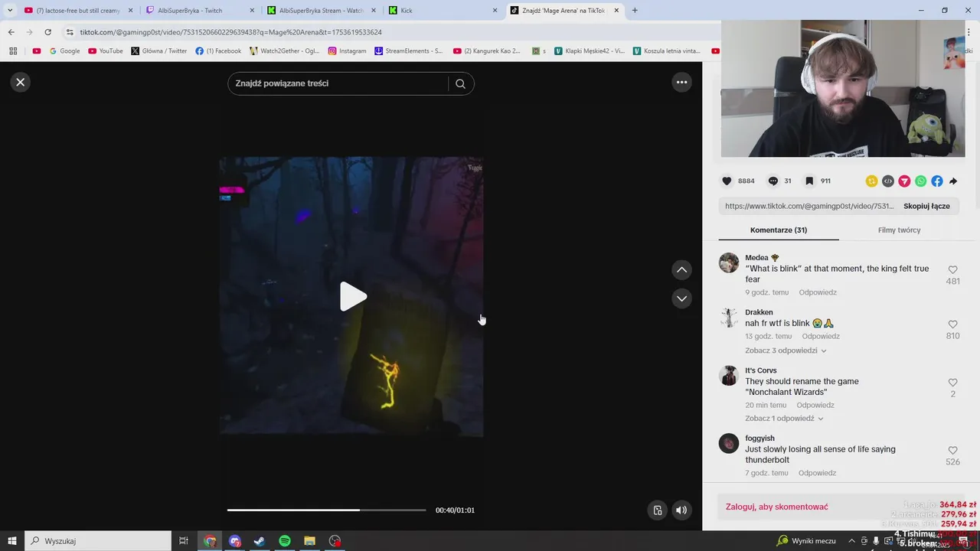Like the video with the heart icon

(727, 181)
